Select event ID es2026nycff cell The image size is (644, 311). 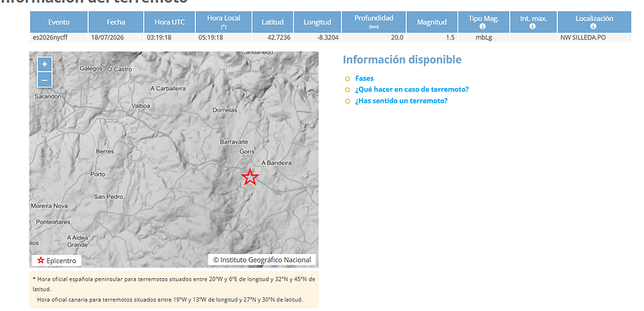coord(58,37)
